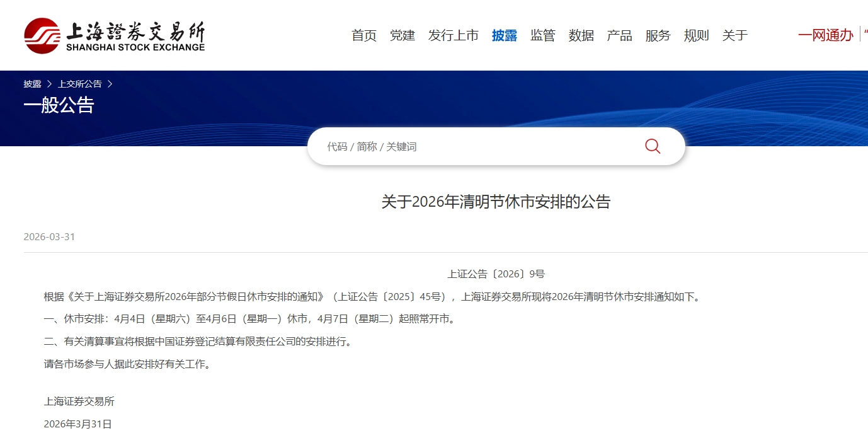The height and width of the screenshot is (445, 868).
Task: Open the 首页 menu item
Action: (364, 35)
